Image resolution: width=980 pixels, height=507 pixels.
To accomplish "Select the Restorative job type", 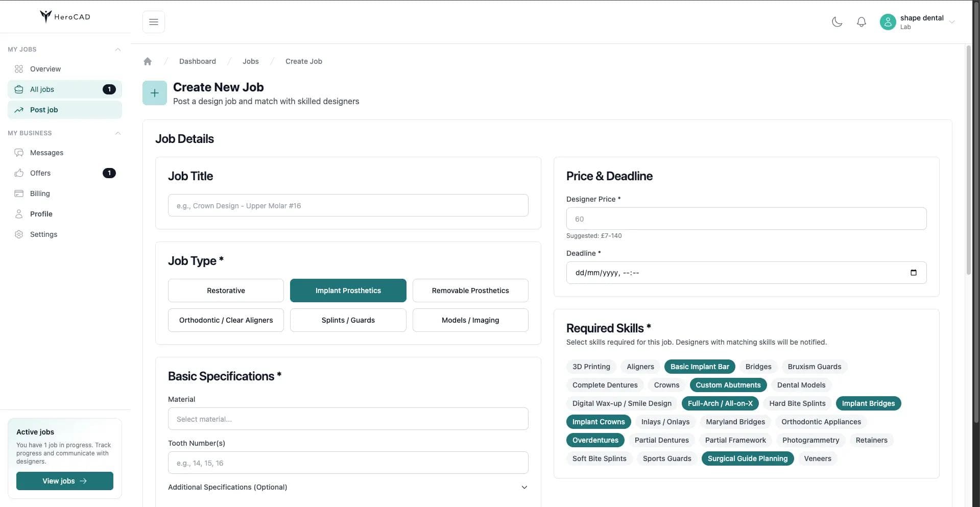I will pyautogui.click(x=226, y=291).
